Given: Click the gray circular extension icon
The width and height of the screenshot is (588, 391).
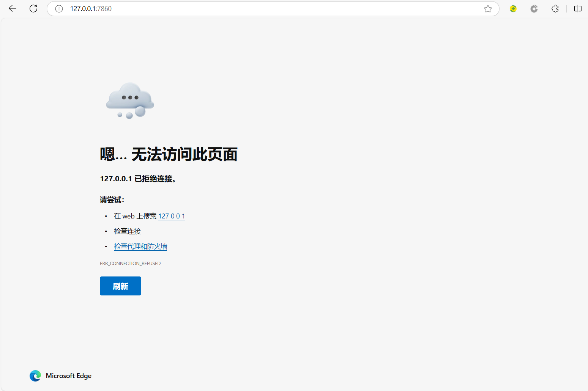Looking at the screenshot, I should tap(534, 9).
